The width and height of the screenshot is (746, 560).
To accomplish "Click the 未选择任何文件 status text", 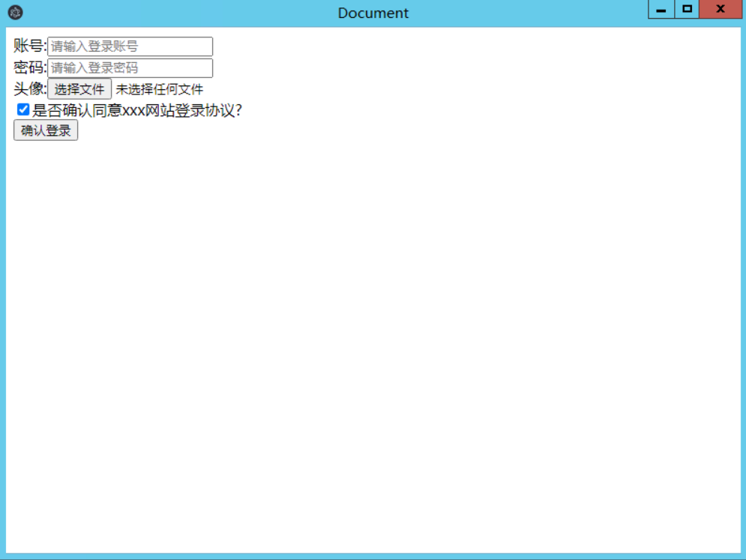I will (160, 89).
